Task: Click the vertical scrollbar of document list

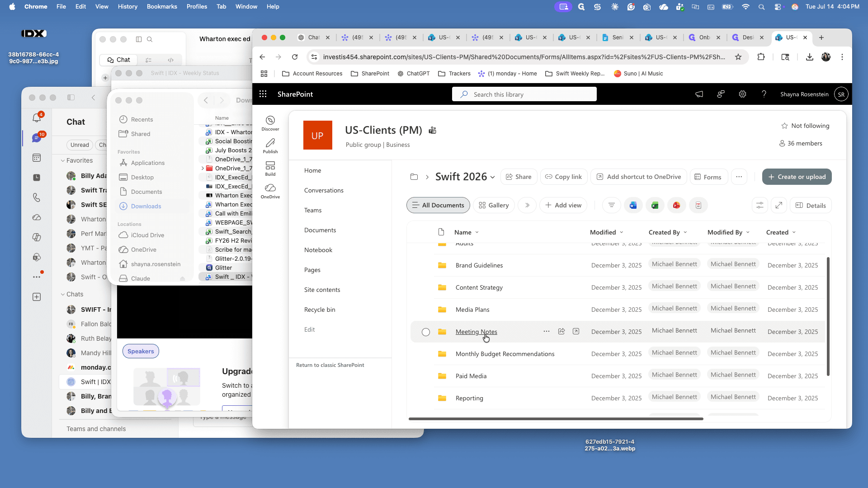Action: pos(828,316)
